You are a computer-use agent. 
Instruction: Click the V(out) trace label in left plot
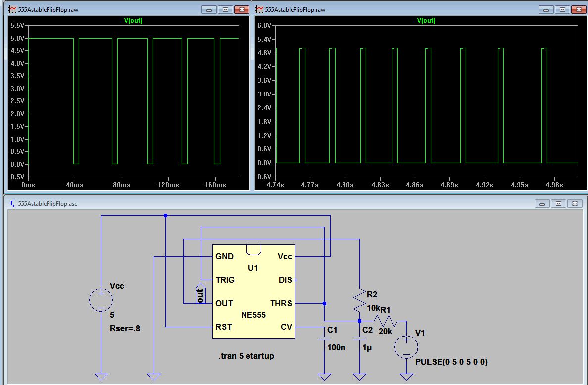pyautogui.click(x=133, y=21)
